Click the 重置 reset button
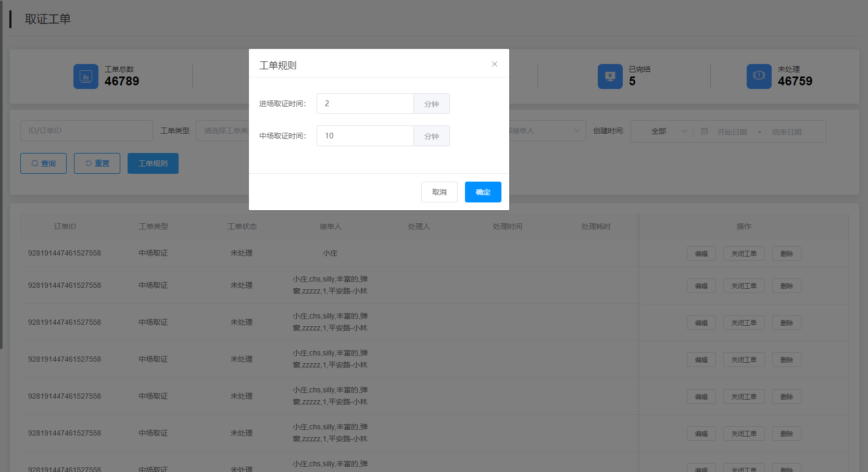The width and height of the screenshot is (868, 472). click(x=97, y=163)
